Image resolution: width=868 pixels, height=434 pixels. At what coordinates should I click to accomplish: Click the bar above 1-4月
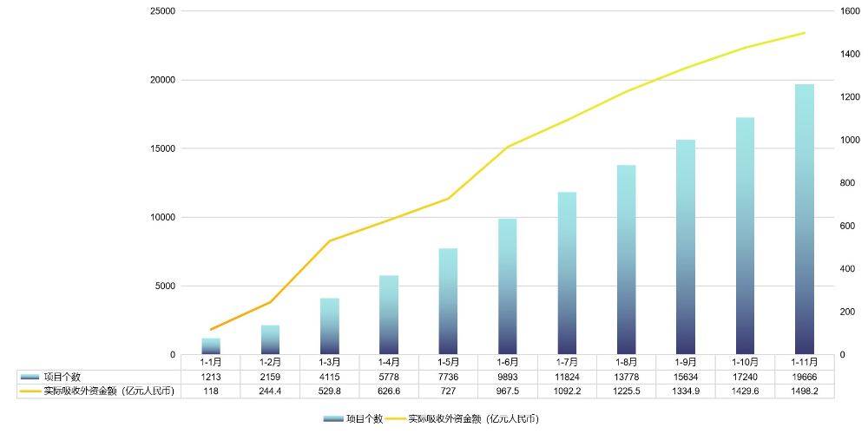tap(389, 314)
